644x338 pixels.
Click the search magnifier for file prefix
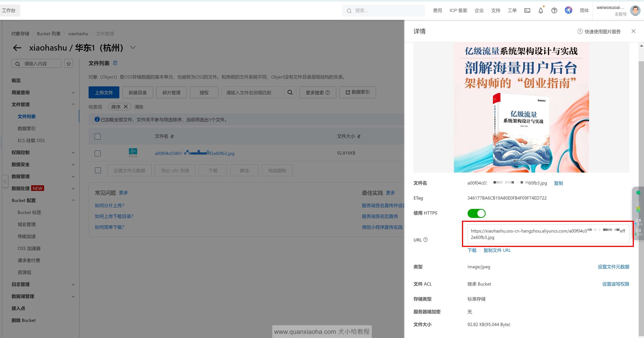[x=290, y=92]
